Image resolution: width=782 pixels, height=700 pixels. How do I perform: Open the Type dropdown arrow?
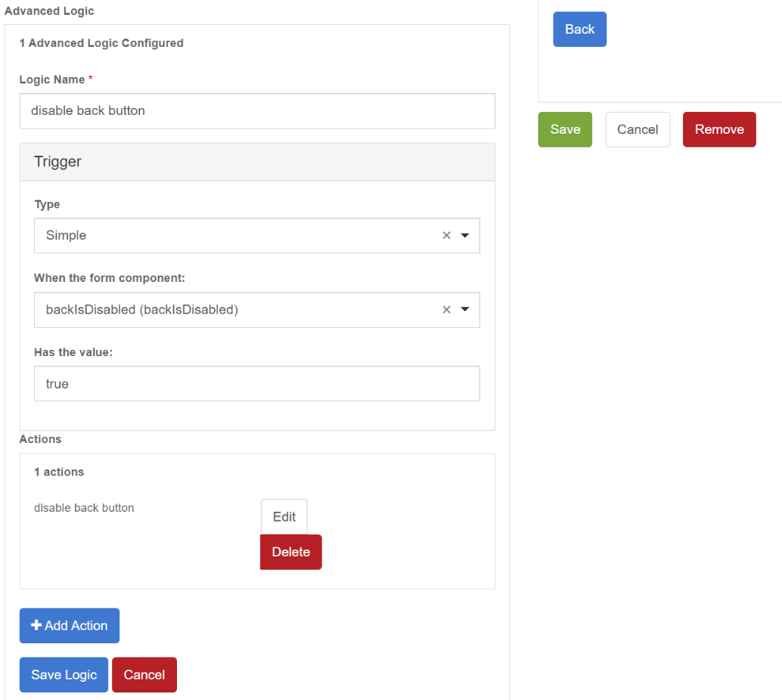click(465, 236)
